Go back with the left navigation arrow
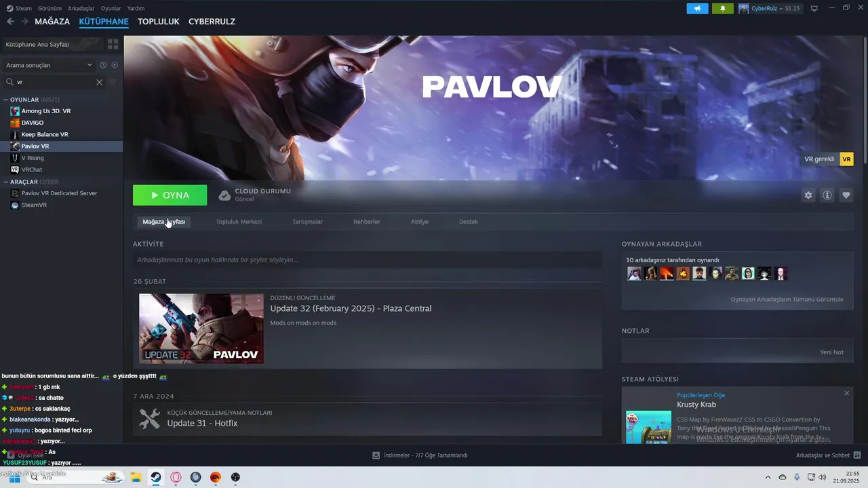Screen dimensions: 868x488 tap(10, 22)
